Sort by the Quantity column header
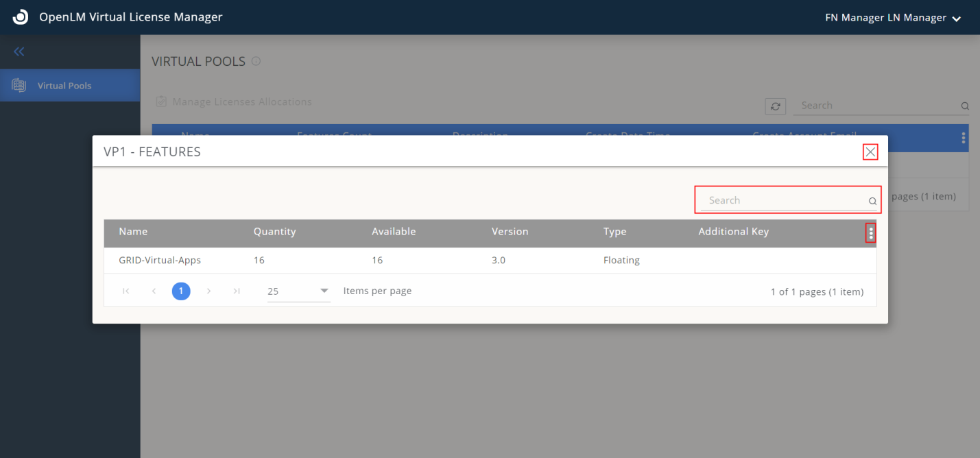 click(x=274, y=232)
